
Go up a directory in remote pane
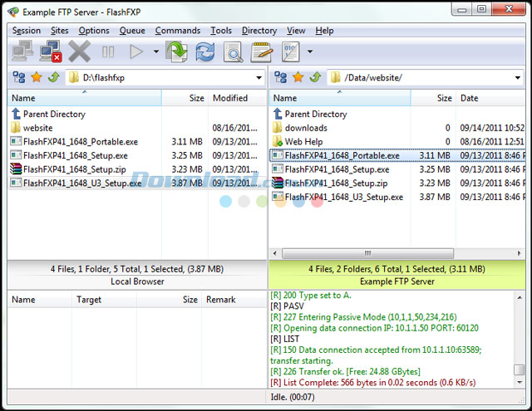[x=314, y=78]
